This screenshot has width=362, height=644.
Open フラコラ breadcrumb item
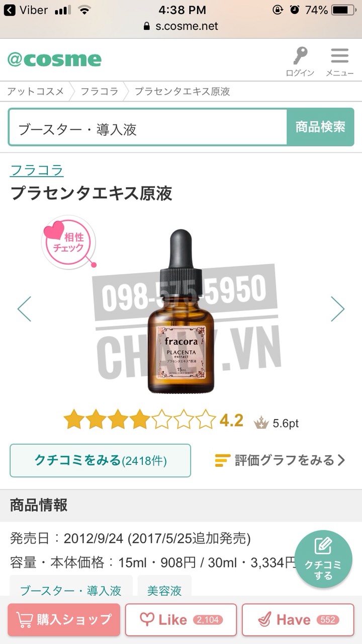point(100,92)
